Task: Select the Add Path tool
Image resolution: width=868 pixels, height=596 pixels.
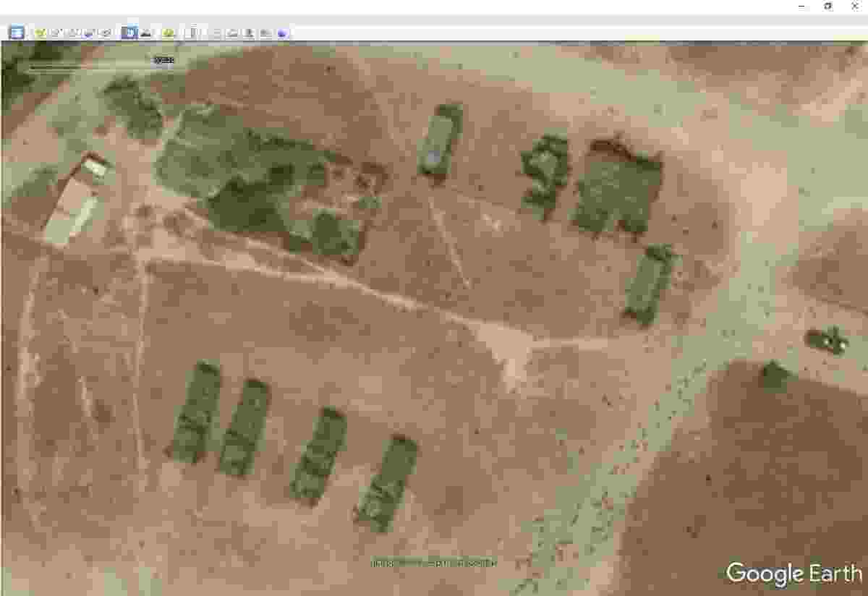Action: tap(73, 33)
